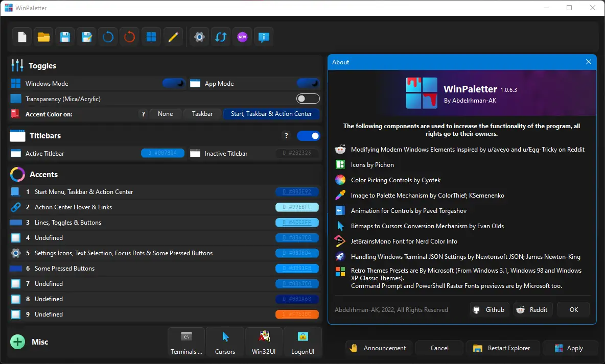Open the Cursors customization button
This screenshot has width=605, height=364.
225,342
